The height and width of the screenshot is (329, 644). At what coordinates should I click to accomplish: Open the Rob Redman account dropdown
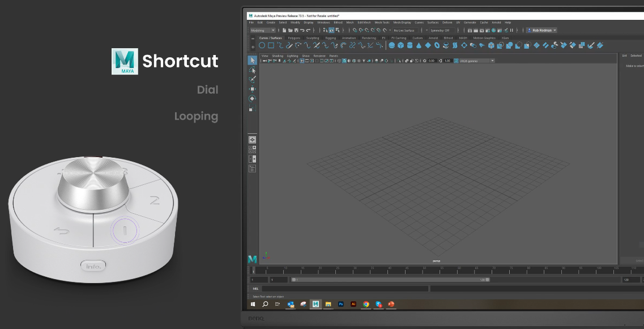[542, 30]
